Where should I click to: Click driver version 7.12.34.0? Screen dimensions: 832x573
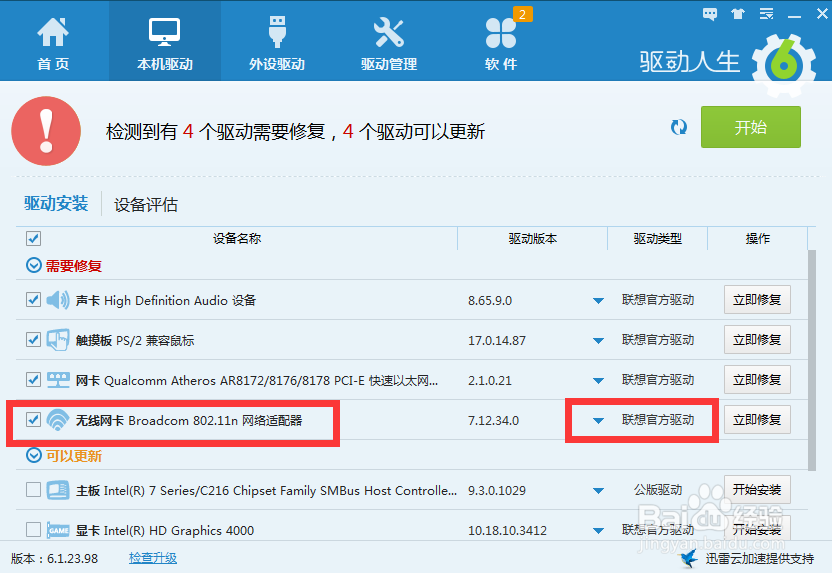click(x=493, y=421)
